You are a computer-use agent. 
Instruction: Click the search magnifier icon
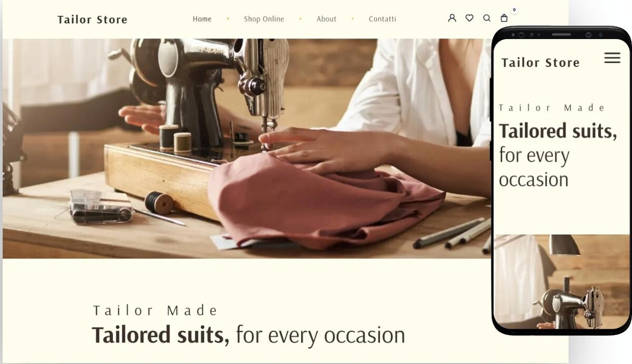pos(487,18)
